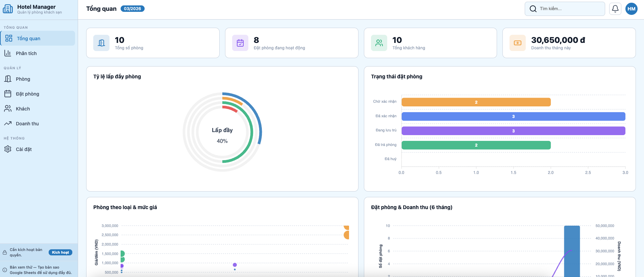This screenshot has height=277, width=644.
Task: Click the search magnifier icon
Action: point(533,9)
